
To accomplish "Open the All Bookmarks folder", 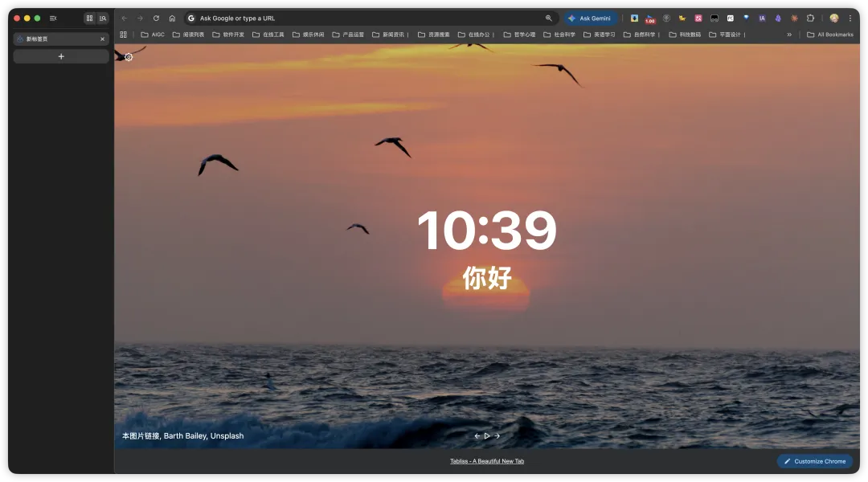I will coord(829,35).
